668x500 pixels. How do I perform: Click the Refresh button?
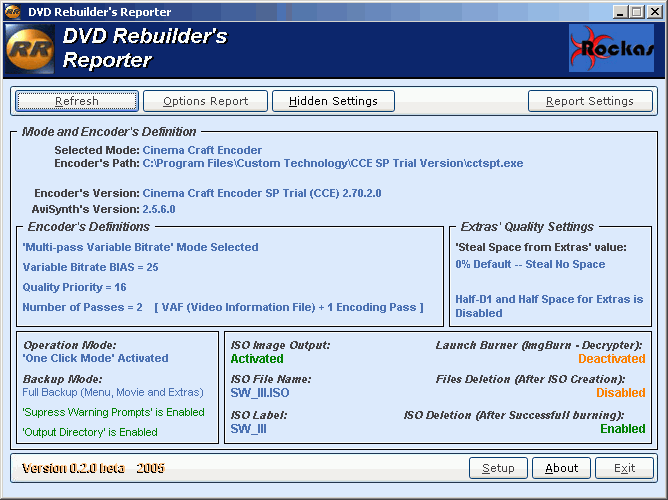coord(77,101)
